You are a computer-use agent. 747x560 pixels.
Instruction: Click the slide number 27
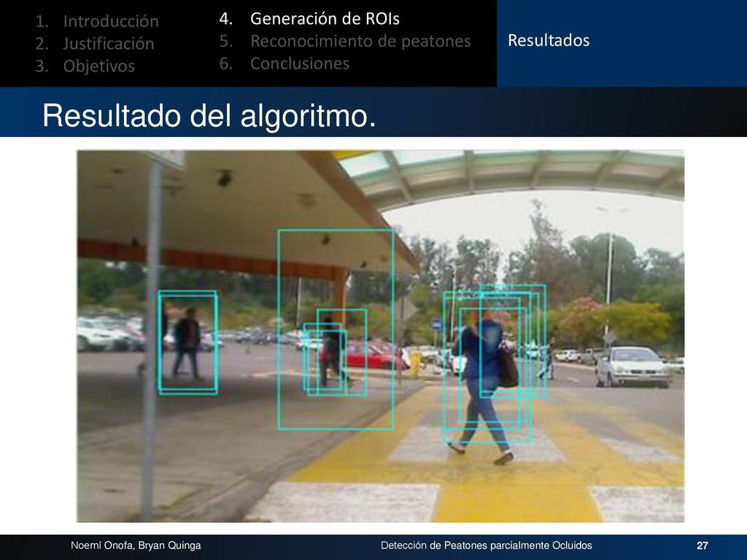point(703,545)
